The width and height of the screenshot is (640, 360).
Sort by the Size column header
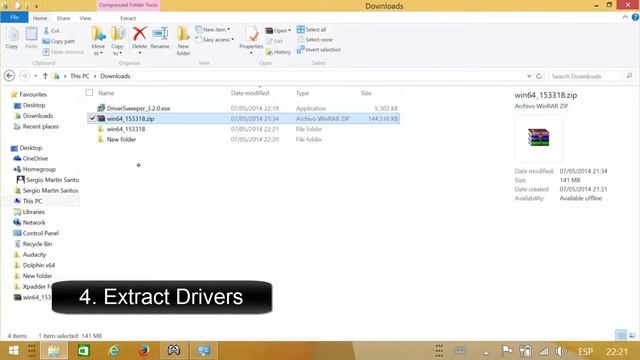click(366, 93)
